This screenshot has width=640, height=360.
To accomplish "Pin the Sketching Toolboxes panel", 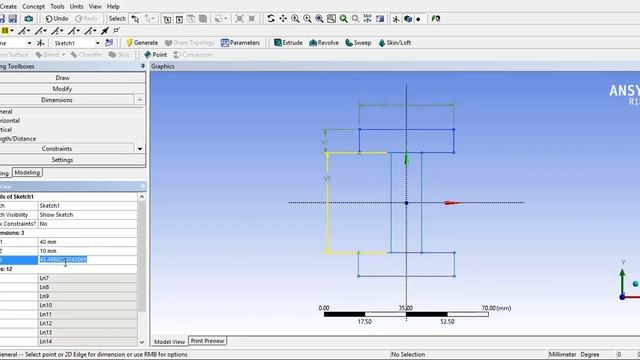I will (x=142, y=66).
